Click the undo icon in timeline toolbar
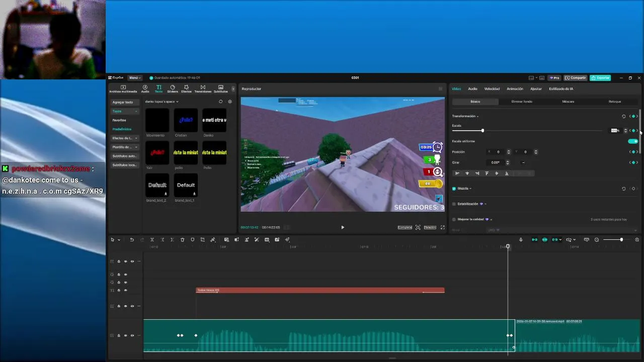The width and height of the screenshot is (644, 362). pos(132,240)
